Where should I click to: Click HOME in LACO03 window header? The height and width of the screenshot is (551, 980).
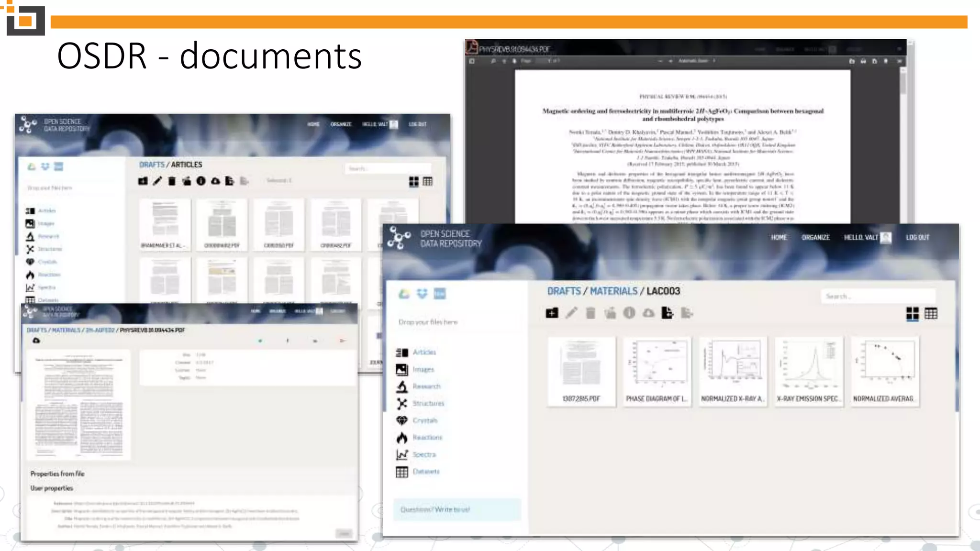[x=779, y=238]
